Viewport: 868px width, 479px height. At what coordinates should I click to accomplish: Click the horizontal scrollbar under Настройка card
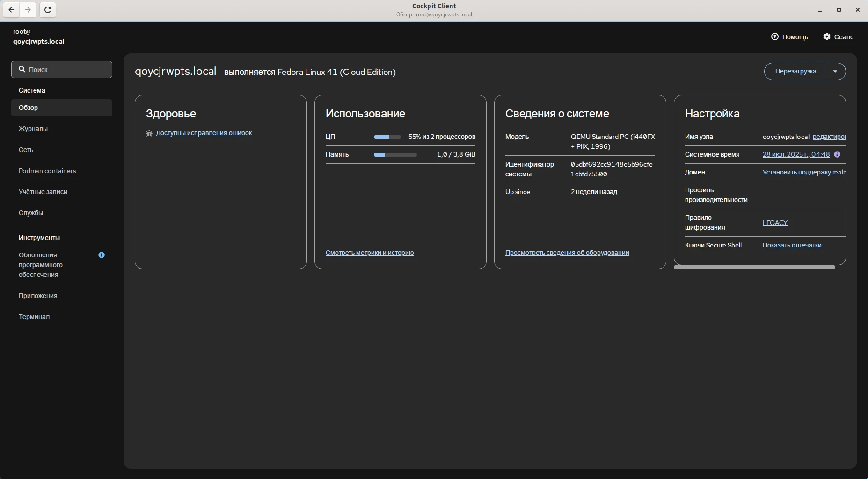pyautogui.click(x=754, y=267)
